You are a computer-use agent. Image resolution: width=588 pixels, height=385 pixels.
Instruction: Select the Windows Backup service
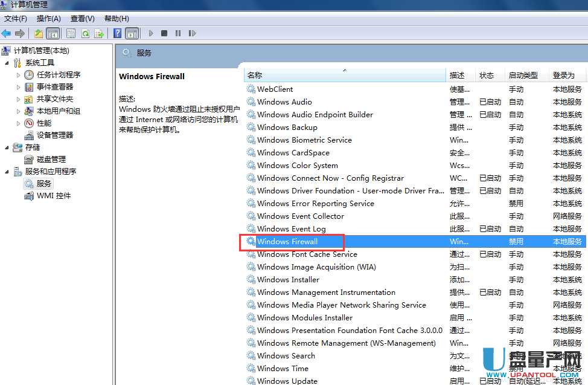[x=415, y=128]
